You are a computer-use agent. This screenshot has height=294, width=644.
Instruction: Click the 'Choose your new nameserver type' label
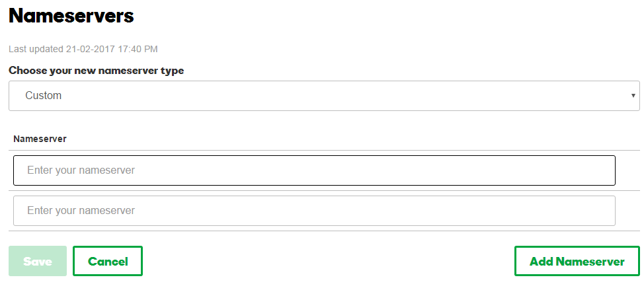97,71
